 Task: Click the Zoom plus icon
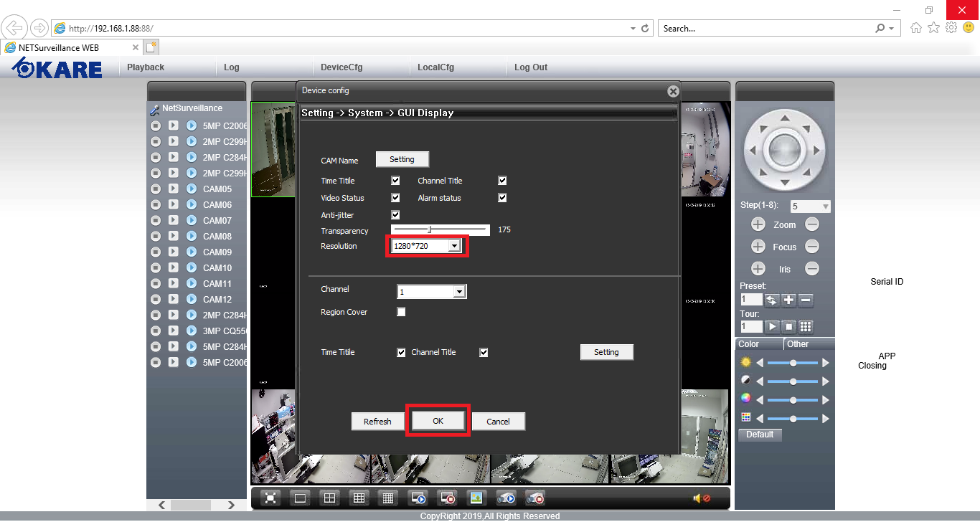click(758, 224)
